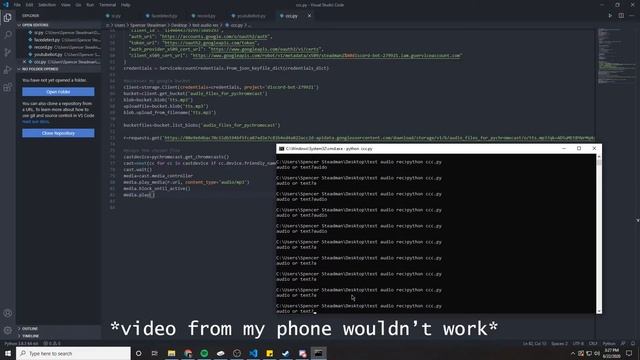
Task: Change indentation via Spaces: 2
Action: click(559, 344)
